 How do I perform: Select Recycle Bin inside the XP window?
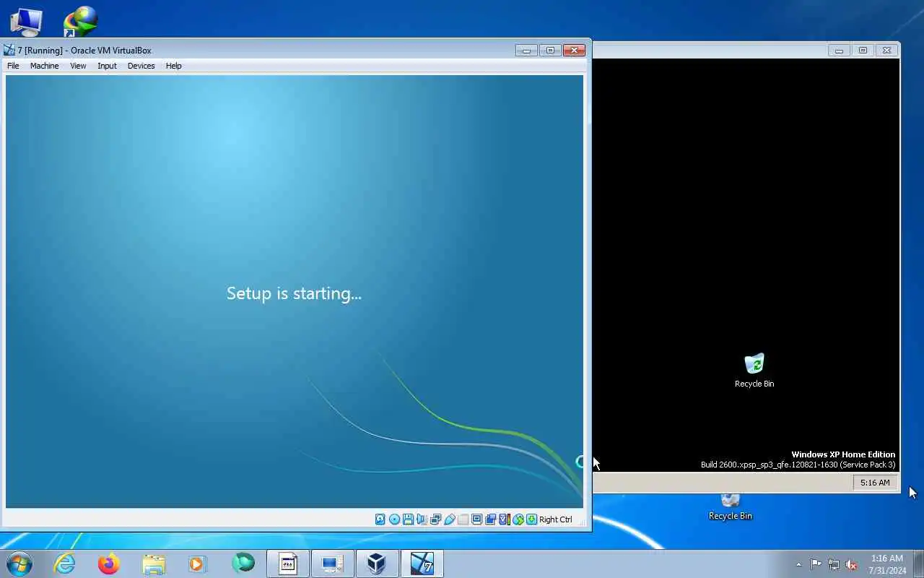tap(754, 371)
